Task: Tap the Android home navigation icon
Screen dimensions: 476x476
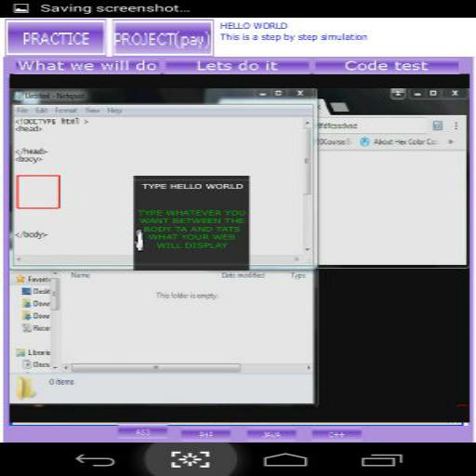Action: [285, 459]
